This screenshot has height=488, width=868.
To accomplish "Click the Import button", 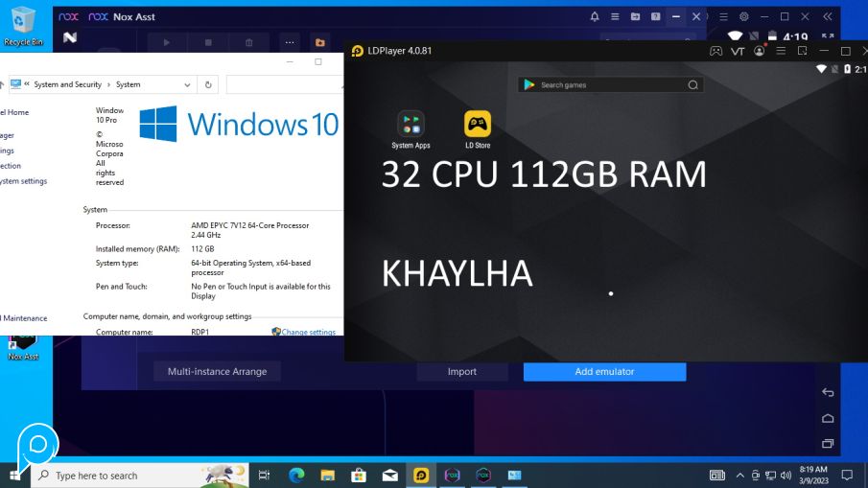I will point(461,371).
